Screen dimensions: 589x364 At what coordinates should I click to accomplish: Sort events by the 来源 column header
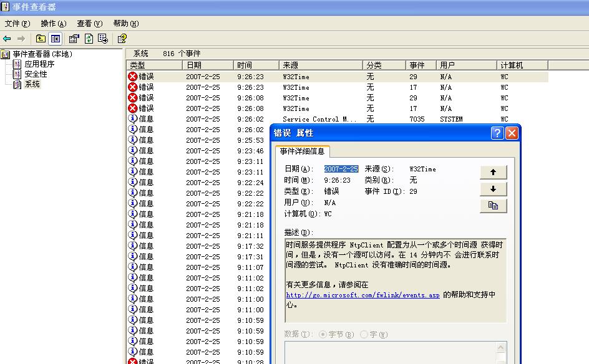(x=320, y=65)
